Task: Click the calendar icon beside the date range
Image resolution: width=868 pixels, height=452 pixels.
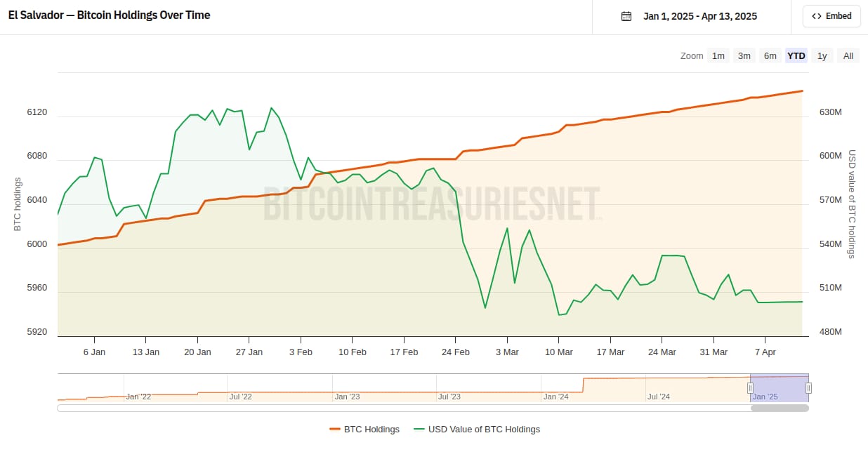Action: pos(626,16)
